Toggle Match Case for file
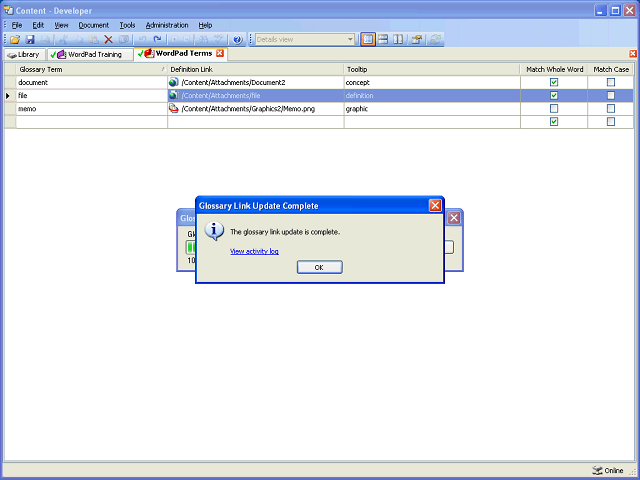The image size is (640, 480). click(611, 95)
